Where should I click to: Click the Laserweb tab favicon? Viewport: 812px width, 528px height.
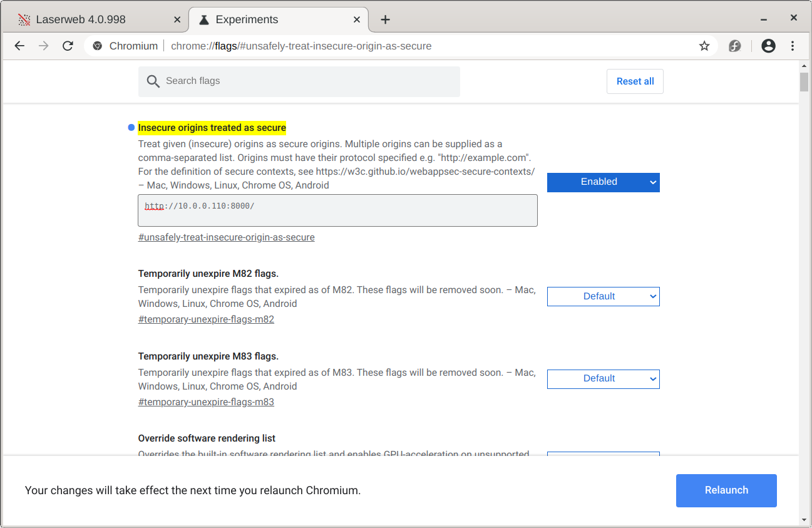pyautogui.click(x=24, y=19)
